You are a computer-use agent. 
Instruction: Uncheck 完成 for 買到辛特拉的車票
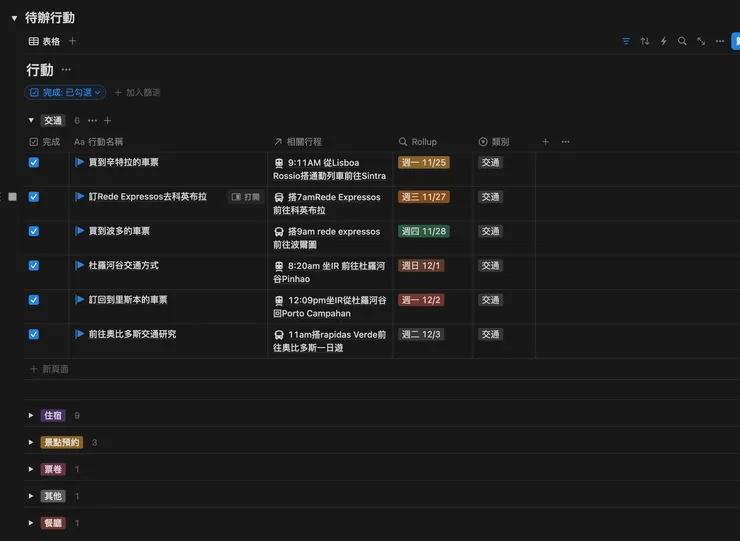pos(34,162)
